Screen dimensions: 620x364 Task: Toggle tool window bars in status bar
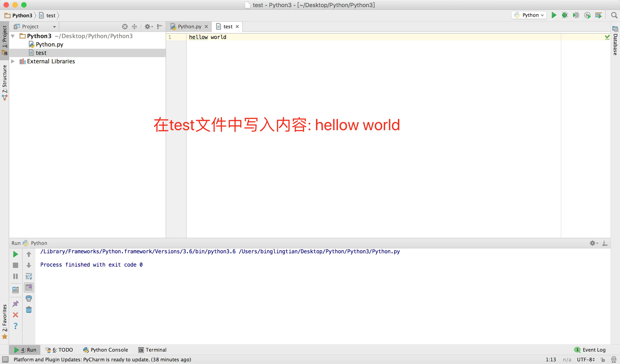5,360
